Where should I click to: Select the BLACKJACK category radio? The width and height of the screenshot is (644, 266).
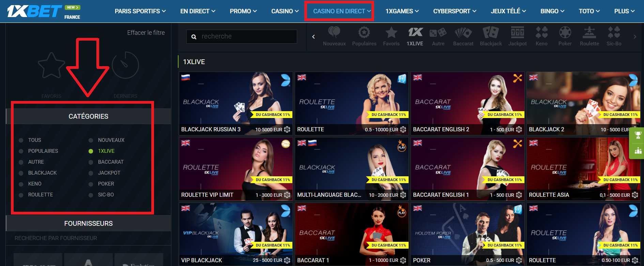[21, 173]
